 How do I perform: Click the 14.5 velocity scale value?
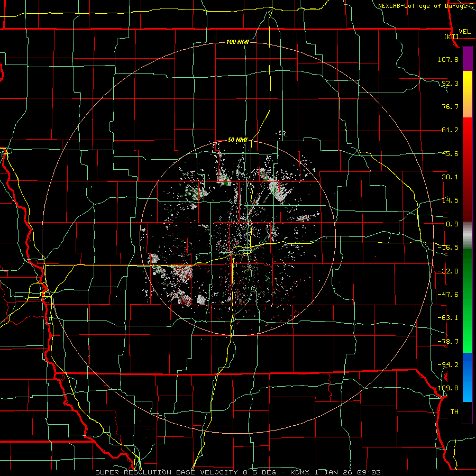tap(450, 200)
